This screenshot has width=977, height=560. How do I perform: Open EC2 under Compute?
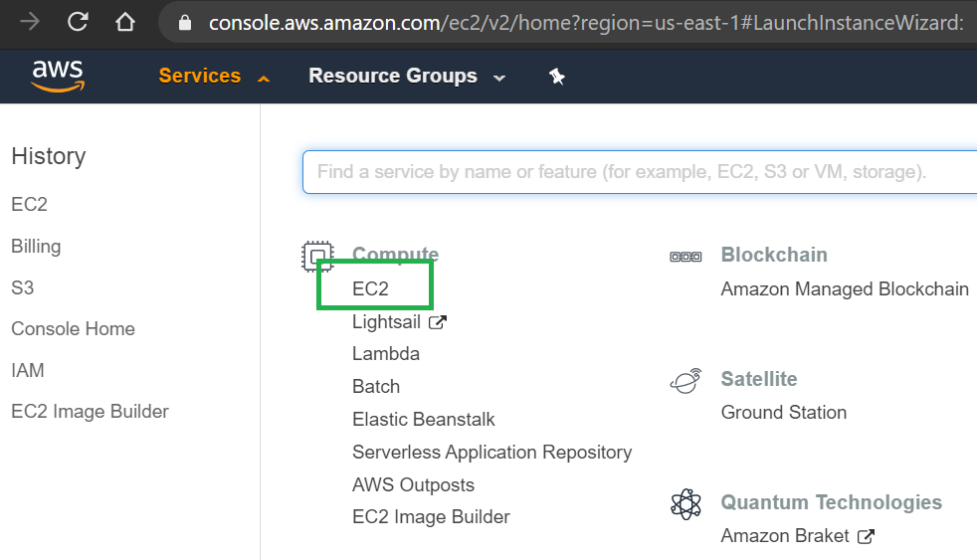click(x=370, y=288)
